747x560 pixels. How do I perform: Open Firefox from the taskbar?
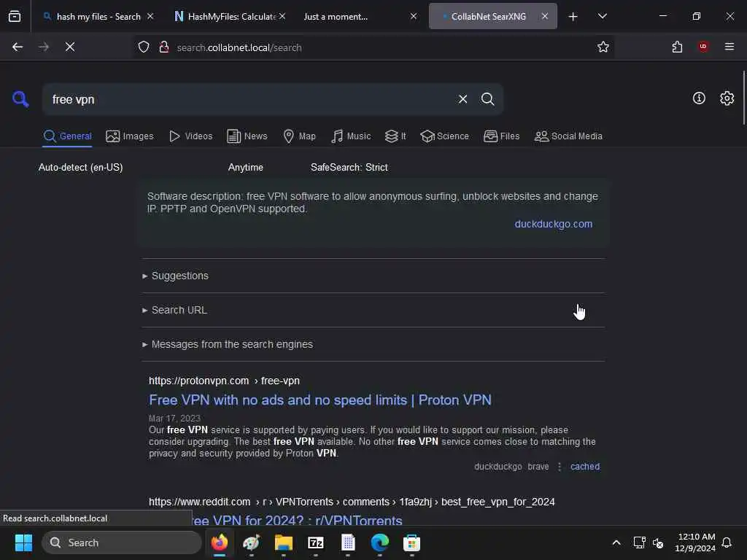[x=219, y=542]
